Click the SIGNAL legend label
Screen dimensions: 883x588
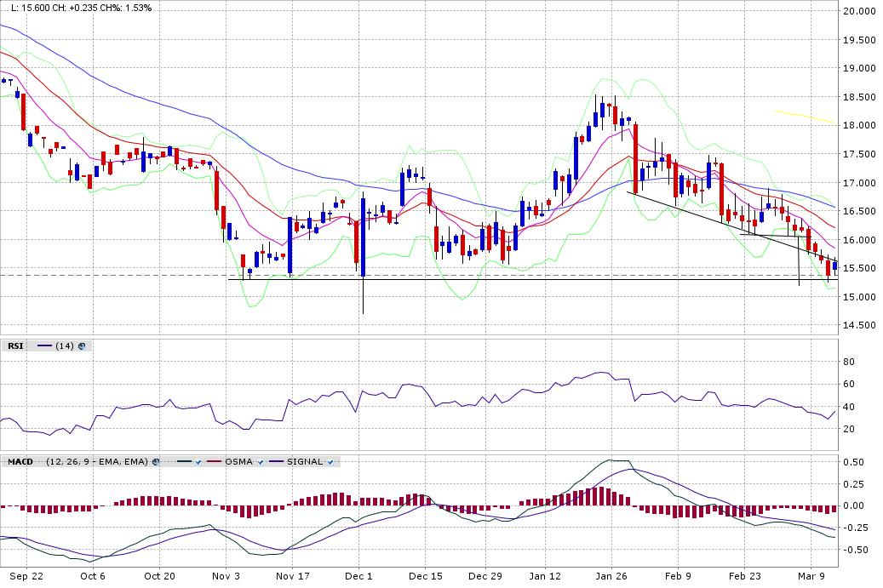click(305, 462)
